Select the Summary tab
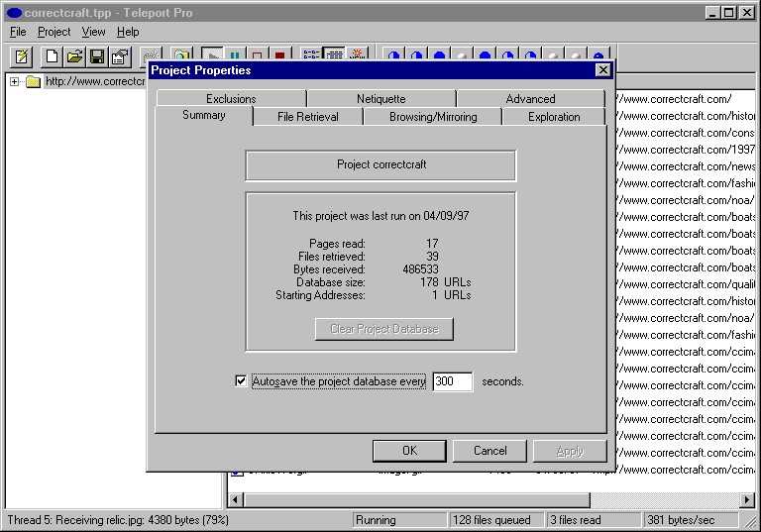Viewport: 761px width, 532px height. (x=204, y=115)
